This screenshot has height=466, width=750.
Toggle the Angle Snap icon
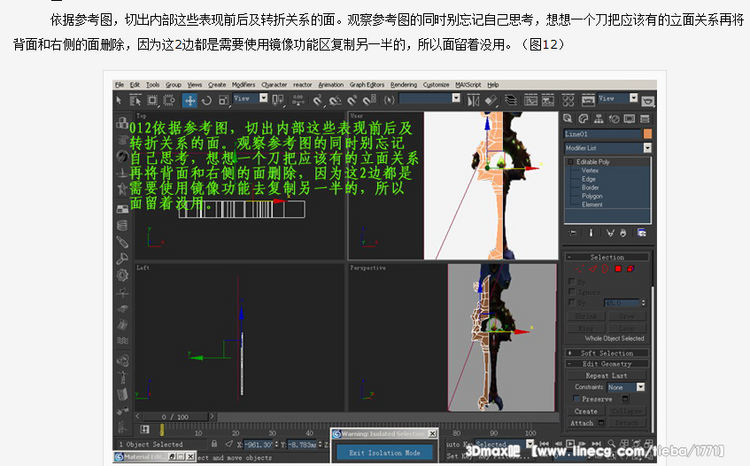pyautogui.click(x=335, y=100)
